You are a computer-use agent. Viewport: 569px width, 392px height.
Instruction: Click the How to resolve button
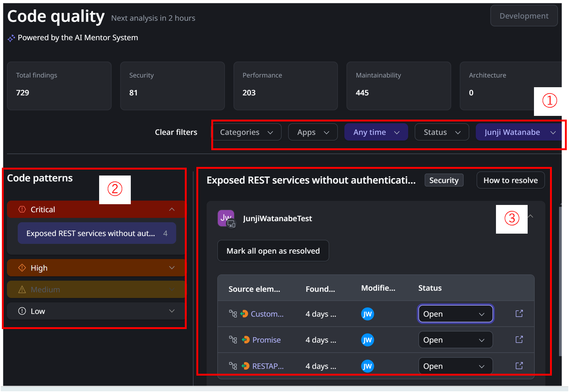(x=510, y=180)
